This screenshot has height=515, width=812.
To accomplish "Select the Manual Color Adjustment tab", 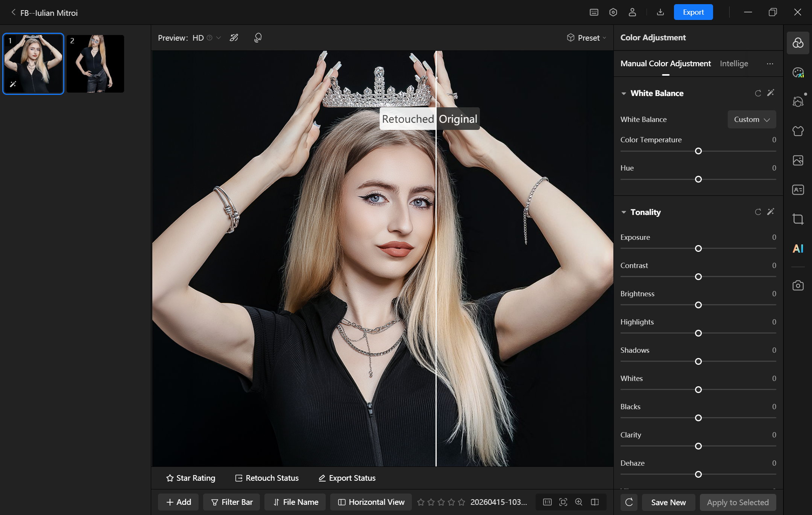I will coord(665,64).
